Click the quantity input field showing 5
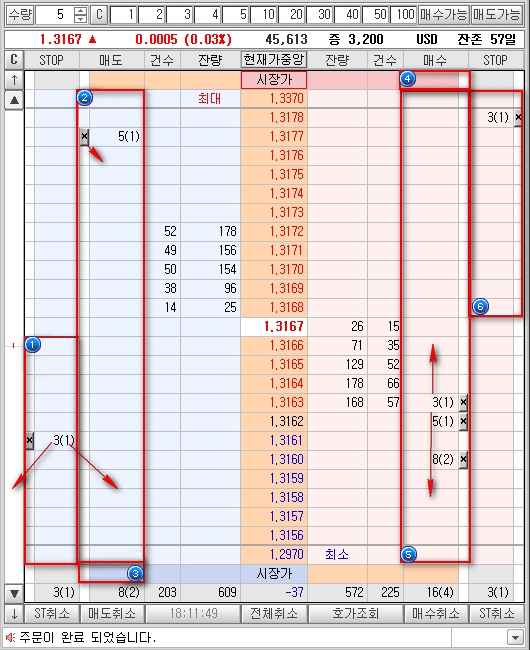Screen dimensions: 530x650 (x=55, y=15)
